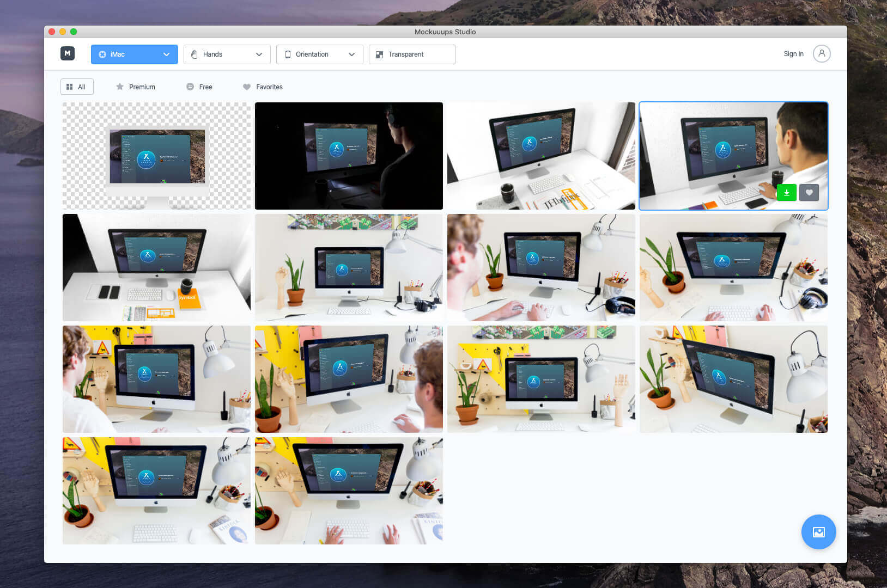Click the heart icon beside Favorites

click(247, 87)
